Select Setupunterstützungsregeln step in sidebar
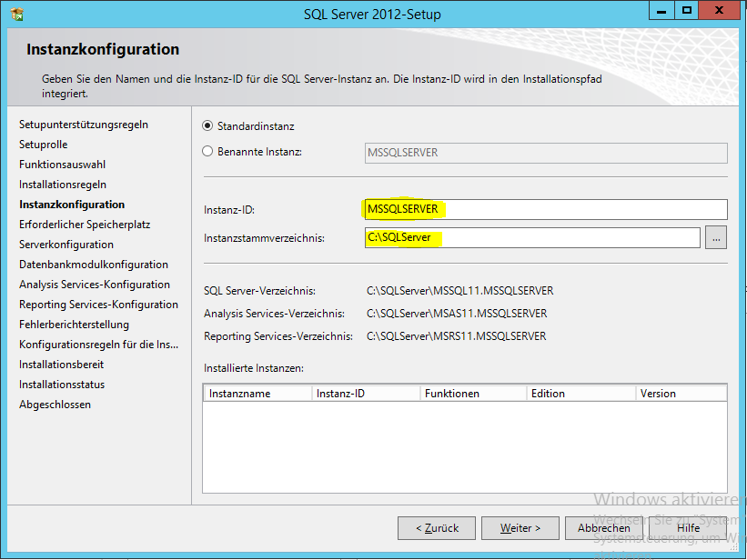 pos(84,125)
